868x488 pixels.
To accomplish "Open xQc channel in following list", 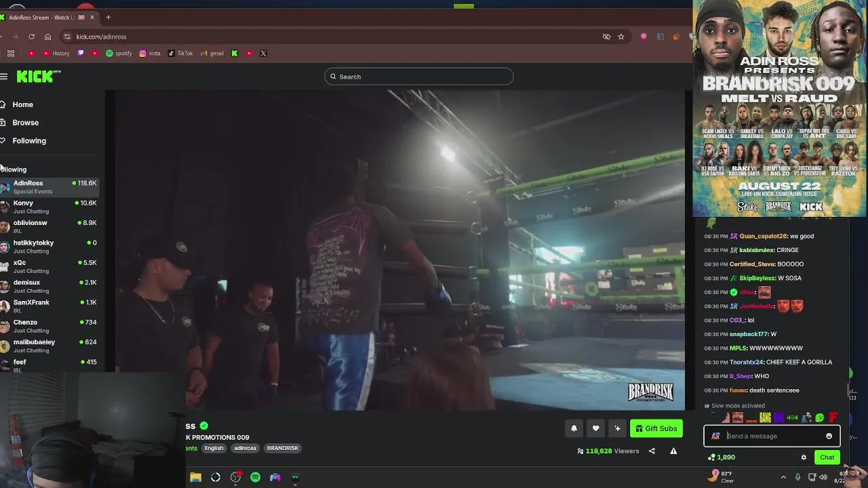I will pyautogui.click(x=50, y=266).
